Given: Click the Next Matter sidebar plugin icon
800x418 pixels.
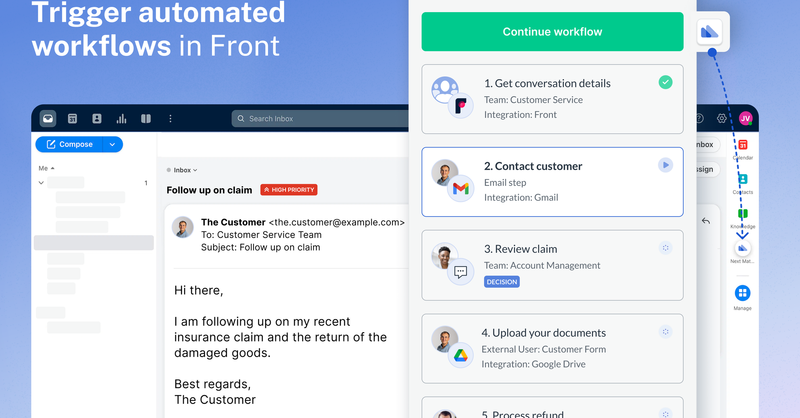Looking at the screenshot, I should click(x=742, y=247).
